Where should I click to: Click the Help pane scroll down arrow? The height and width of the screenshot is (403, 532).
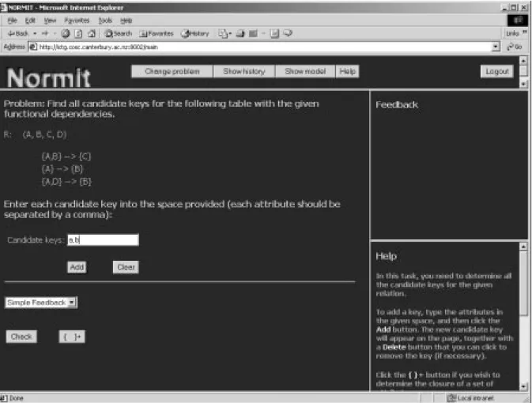(x=523, y=386)
